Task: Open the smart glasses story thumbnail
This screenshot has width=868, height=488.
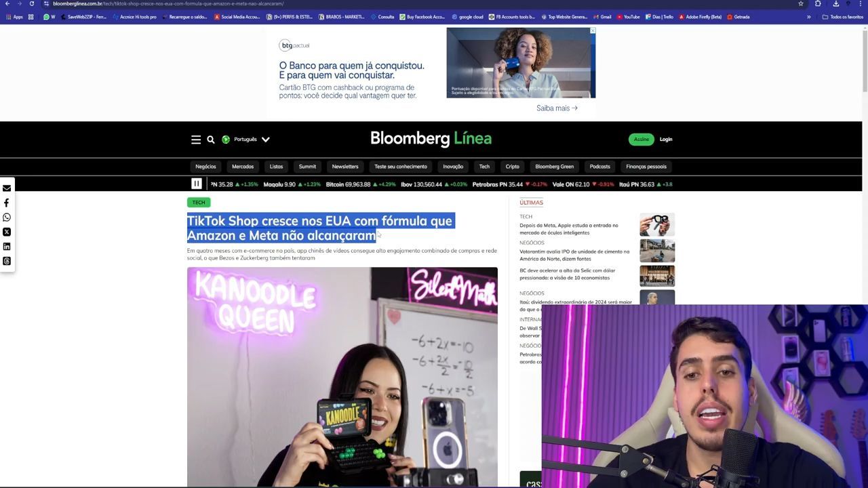Action: [x=657, y=224]
